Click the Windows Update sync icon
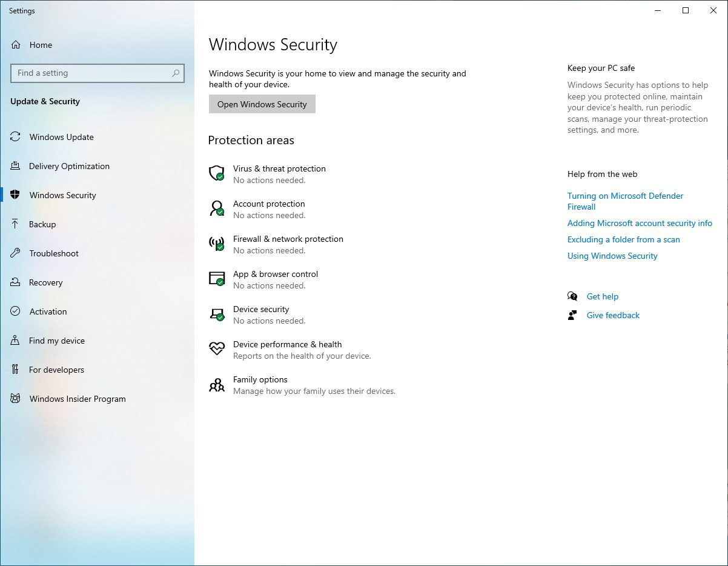 (x=16, y=137)
